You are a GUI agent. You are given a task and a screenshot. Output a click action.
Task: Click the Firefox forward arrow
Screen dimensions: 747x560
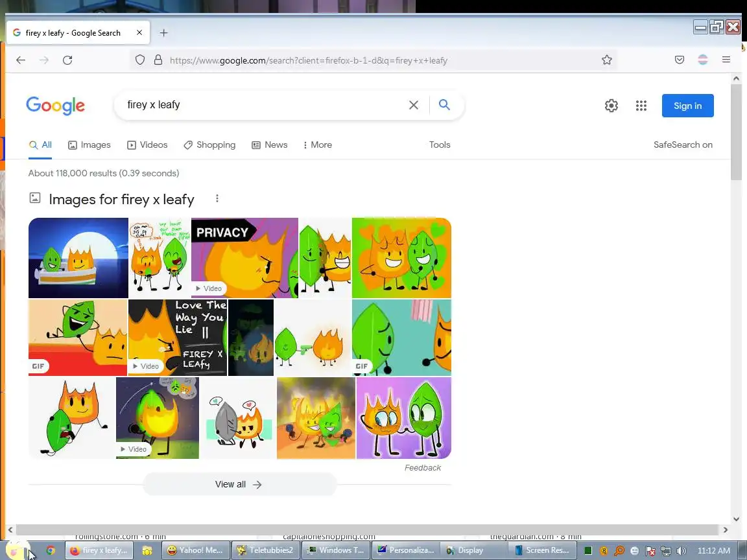click(x=44, y=60)
